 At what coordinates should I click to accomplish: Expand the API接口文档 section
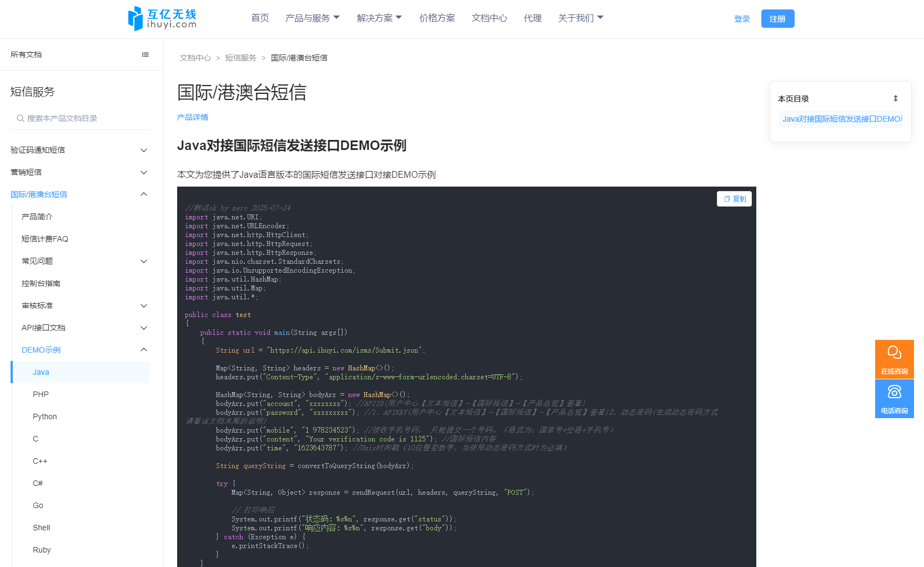pyautogui.click(x=144, y=328)
